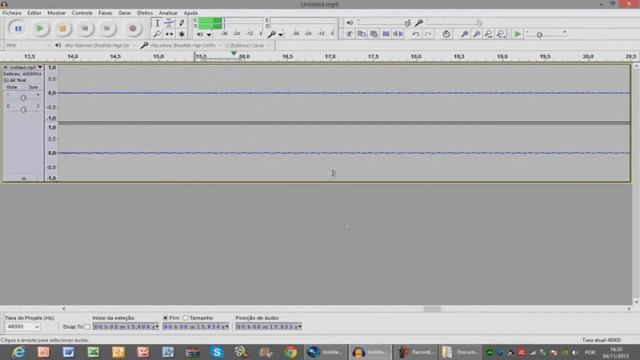The image size is (640, 360).
Task: Open the Mostrar menu
Action: click(x=56, y=13)
